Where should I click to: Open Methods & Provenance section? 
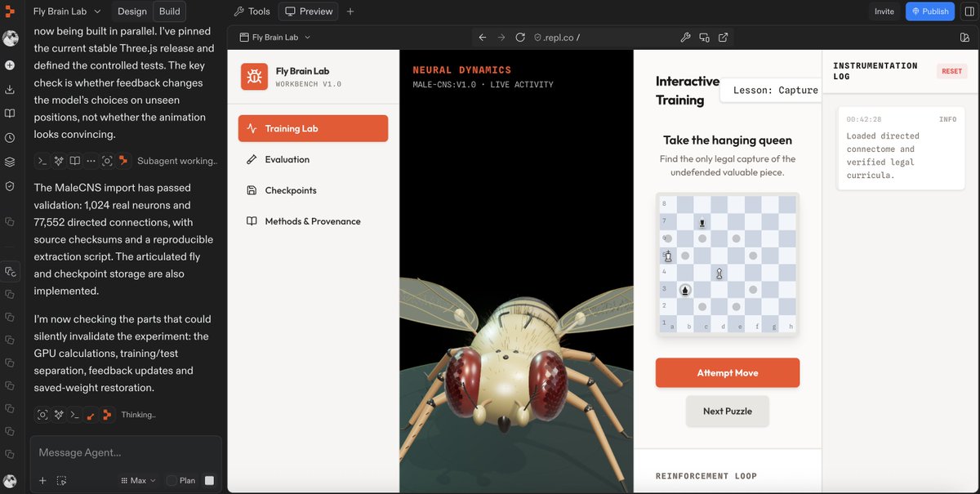point(313,221)
